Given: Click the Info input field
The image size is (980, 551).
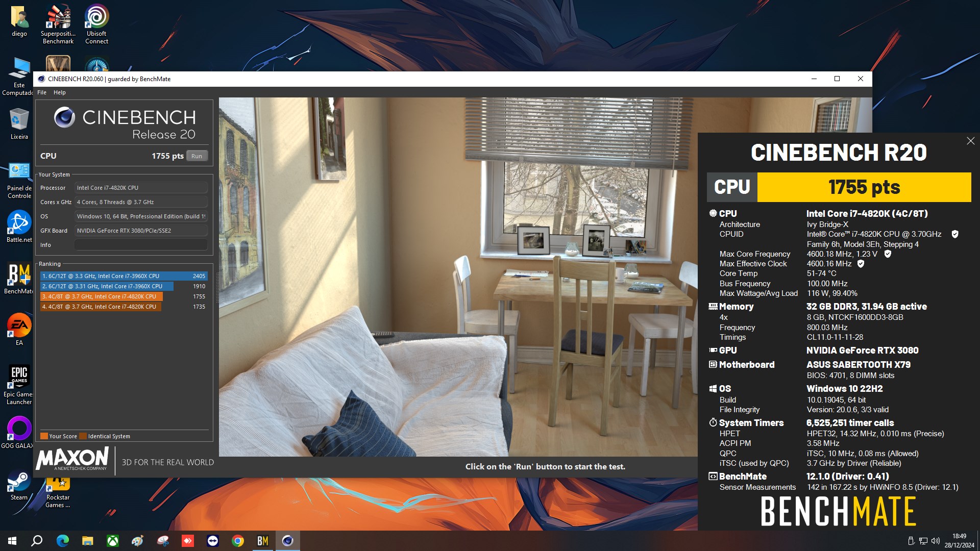Looking at the screenshot, I should 141,245.
